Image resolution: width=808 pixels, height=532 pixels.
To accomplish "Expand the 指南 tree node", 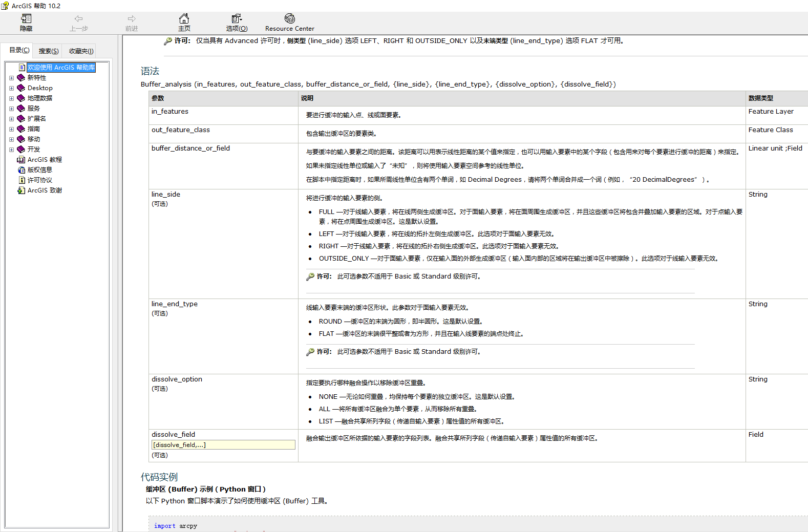I will click(11, 129).
